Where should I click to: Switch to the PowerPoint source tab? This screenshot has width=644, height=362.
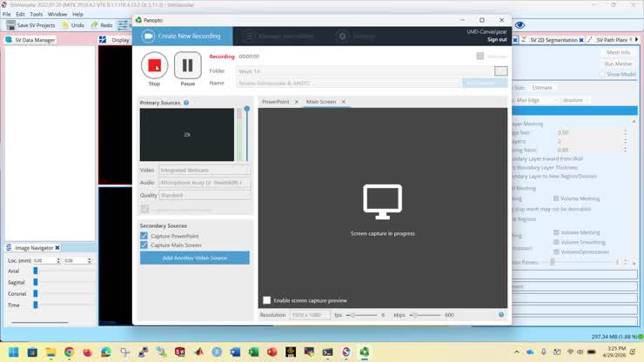[x=276, y=102]
